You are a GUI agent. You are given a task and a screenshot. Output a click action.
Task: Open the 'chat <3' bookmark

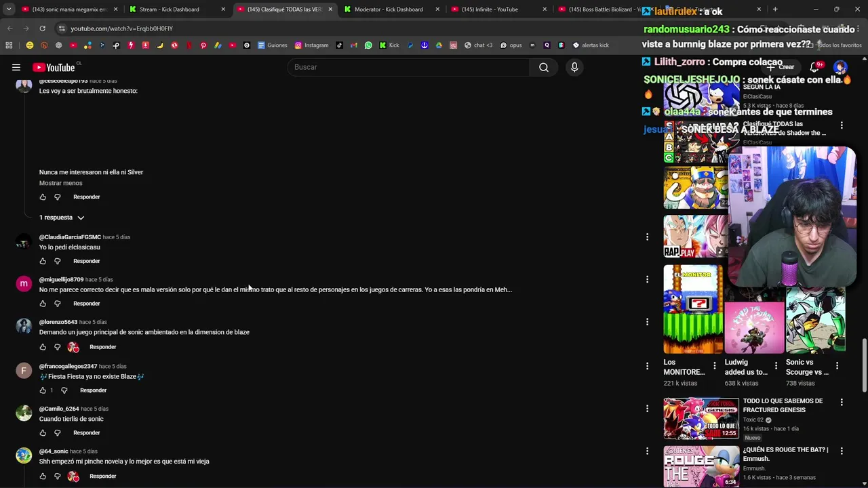pos(479,45)
